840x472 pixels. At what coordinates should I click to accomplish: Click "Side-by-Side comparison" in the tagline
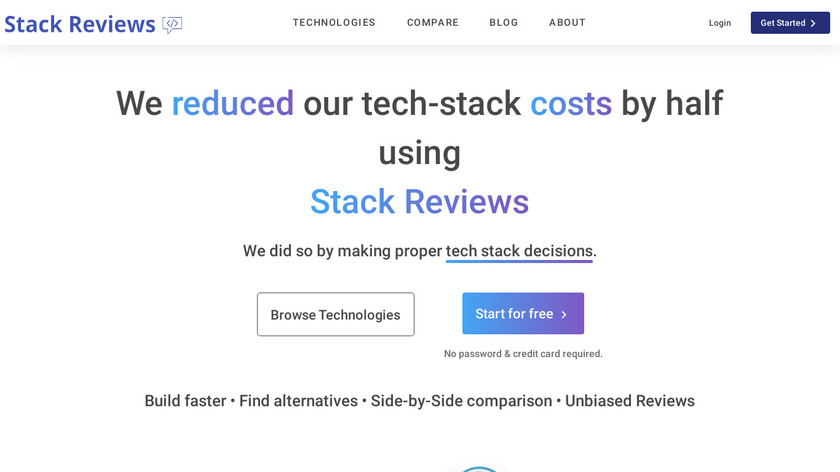(461, 400)
